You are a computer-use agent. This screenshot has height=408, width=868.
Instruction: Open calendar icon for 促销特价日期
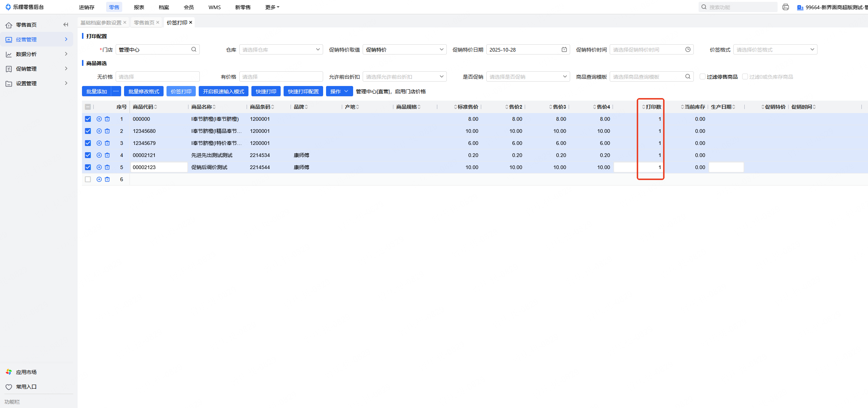click(564, 49)
